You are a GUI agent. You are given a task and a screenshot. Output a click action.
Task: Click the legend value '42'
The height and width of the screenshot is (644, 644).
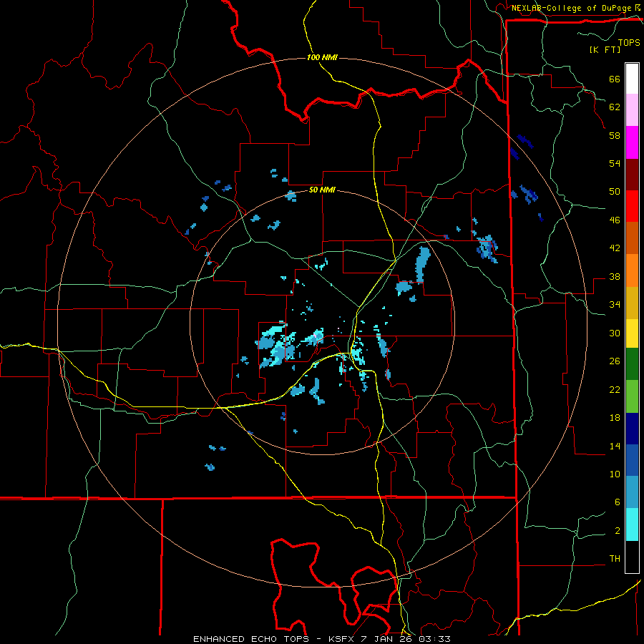[x=615, y=248]
